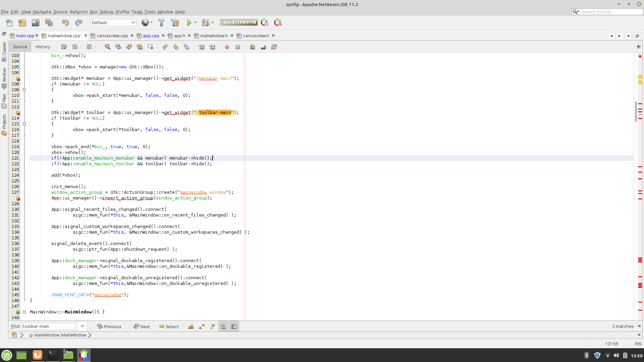Click the Firefox icon in the taskbar

pos(37,355)
